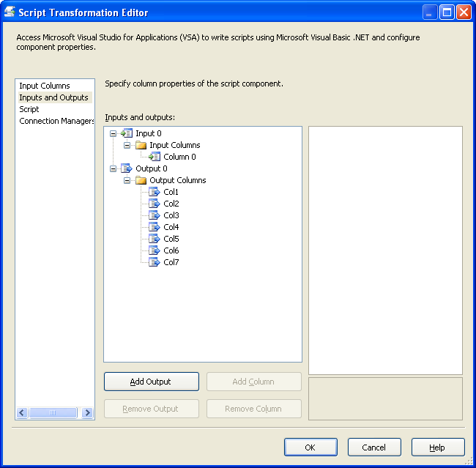Click the Output 0 node icon
This screenshot has width=476, height=468.
click(x=126, y=168)
